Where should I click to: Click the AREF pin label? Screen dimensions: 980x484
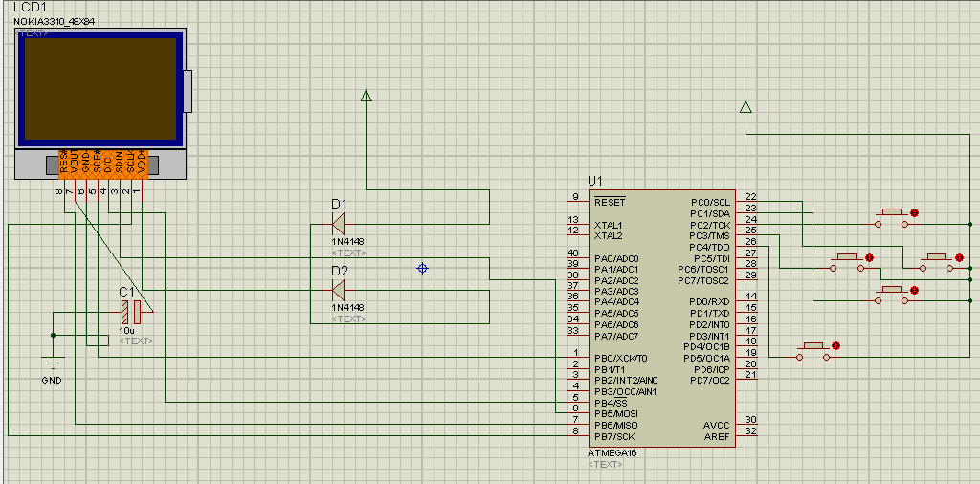[717, 436]
